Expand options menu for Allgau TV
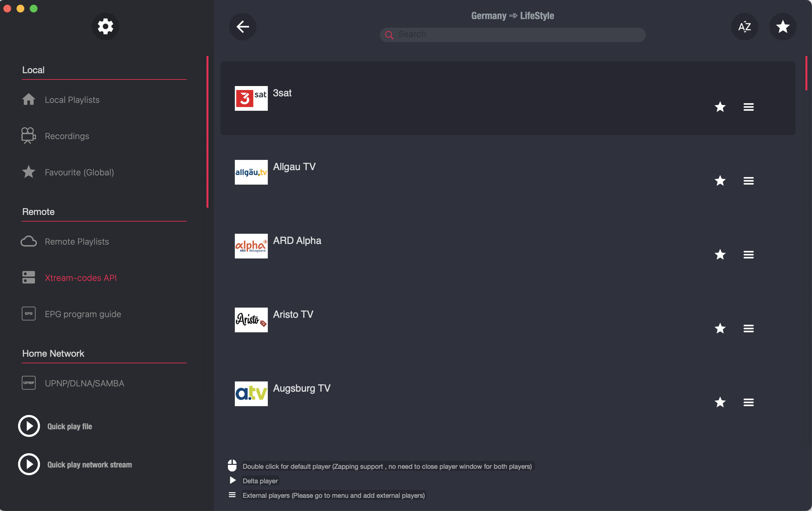The height and width of the screenshot is (511, 812). coord(748,181)
